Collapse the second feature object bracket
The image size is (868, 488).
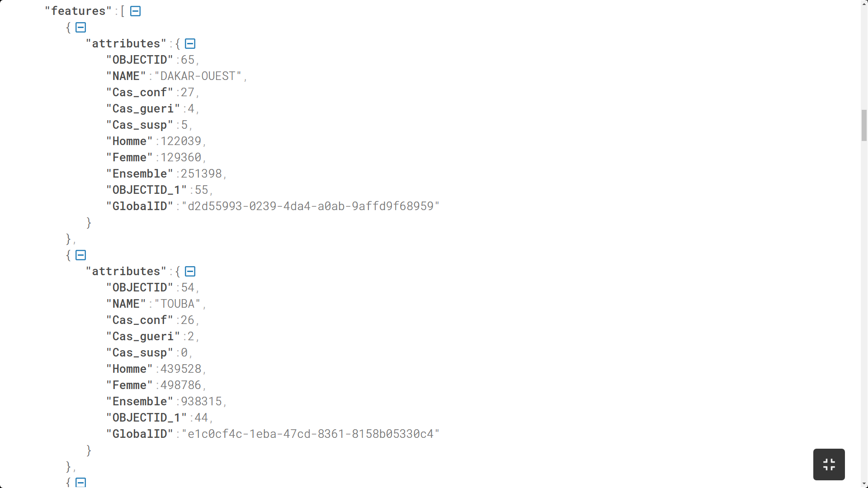[81, 255]
